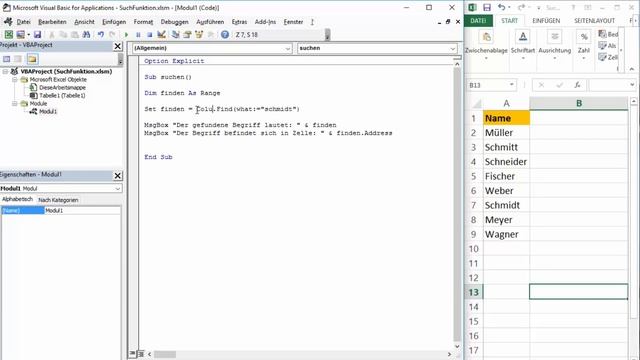Open the Datei menu in the VBA editor
This screenshot has height=360, width=640.
point(24,22)
